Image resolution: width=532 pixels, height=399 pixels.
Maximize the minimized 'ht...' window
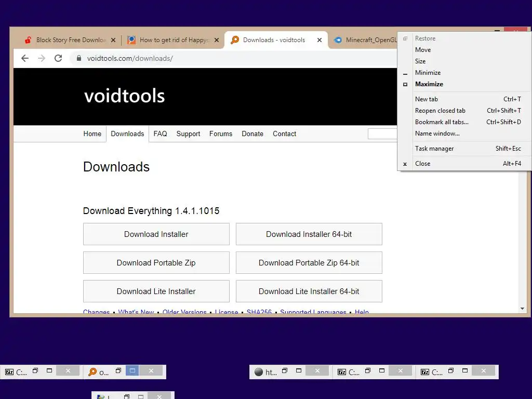click(299, 371)
